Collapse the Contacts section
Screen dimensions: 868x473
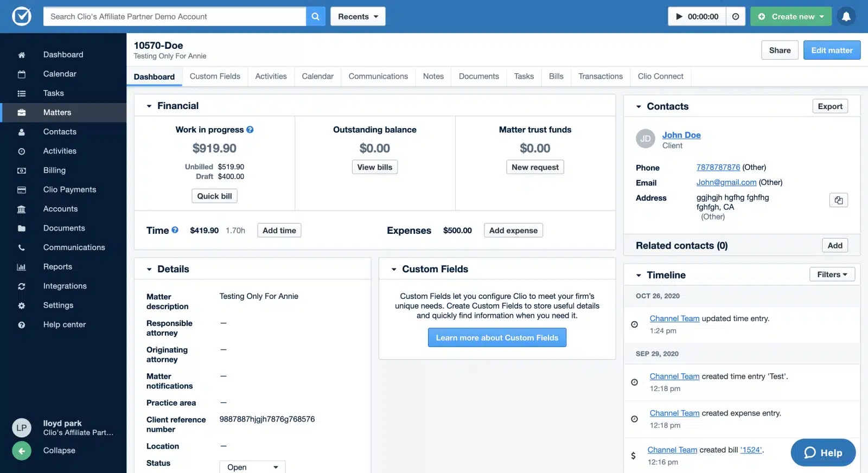[x=639, y=107]
